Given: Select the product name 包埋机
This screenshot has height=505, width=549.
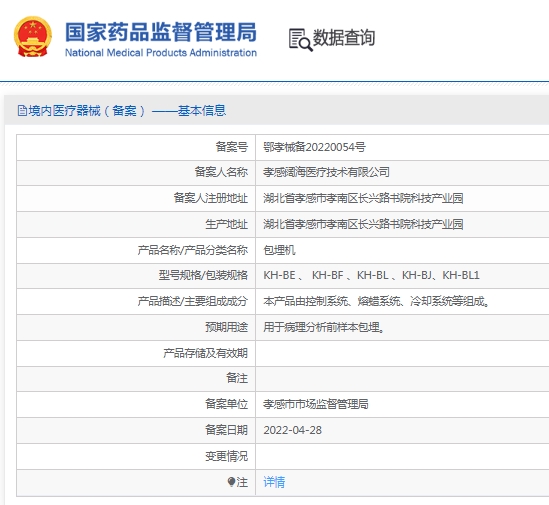Looking at the screenshot, I should [x=279, y=250].
